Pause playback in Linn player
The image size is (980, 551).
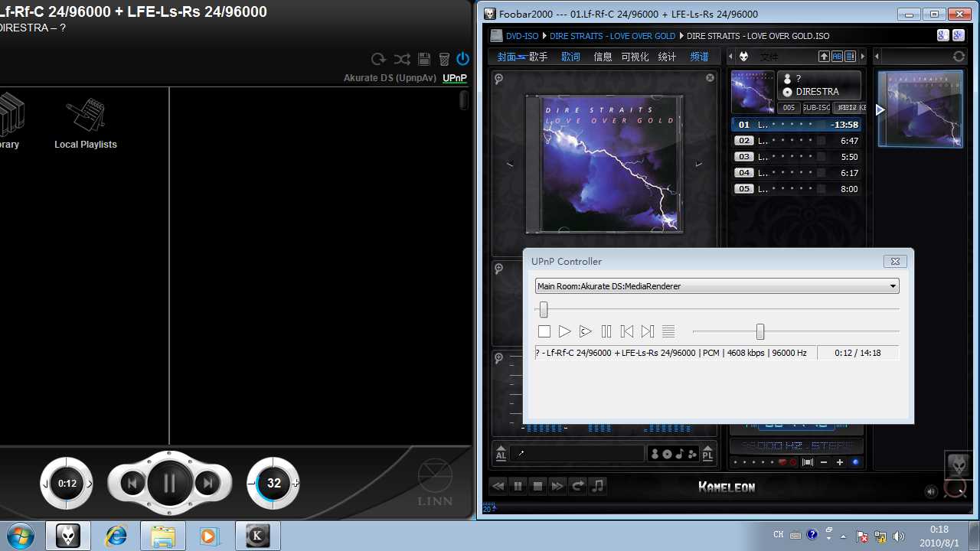169,483
